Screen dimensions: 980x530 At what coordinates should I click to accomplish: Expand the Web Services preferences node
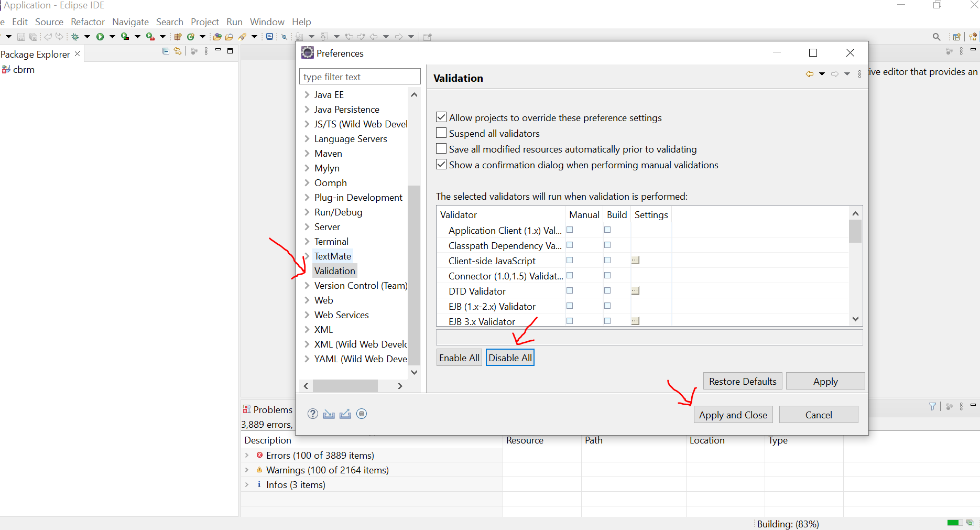point(307,315)
